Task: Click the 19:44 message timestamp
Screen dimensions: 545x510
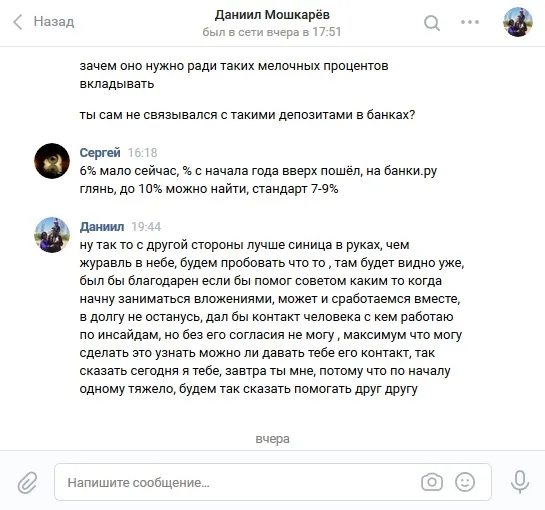Action: (146, 227)
